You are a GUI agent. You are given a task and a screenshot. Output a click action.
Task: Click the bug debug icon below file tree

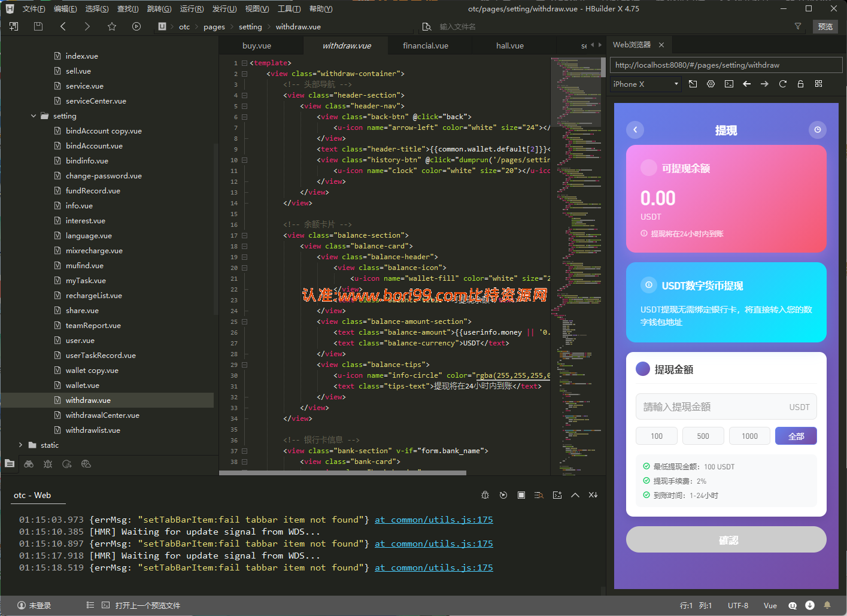48,464
